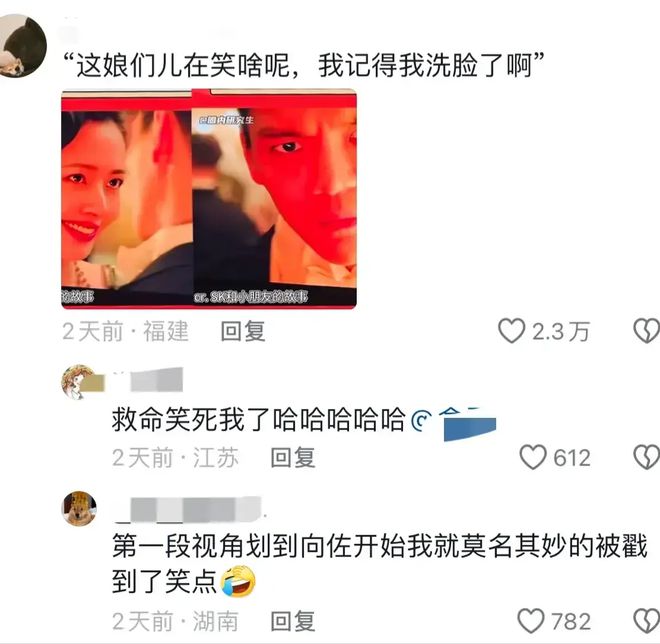660x644 pixels.
Task: Open the cartoon girl avatar profile
Action: coord(79,382)
